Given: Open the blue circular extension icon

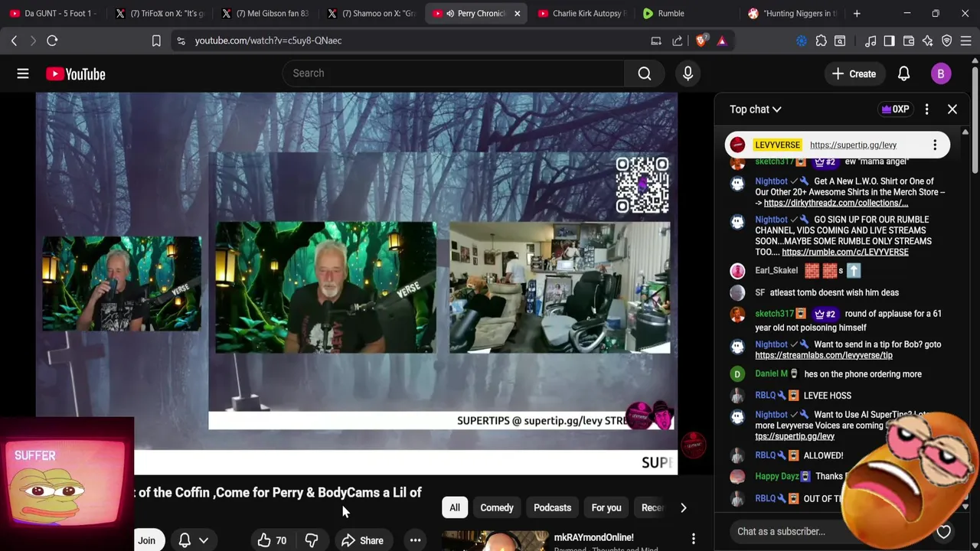Looking at the screenshot, I should point(802,41).
